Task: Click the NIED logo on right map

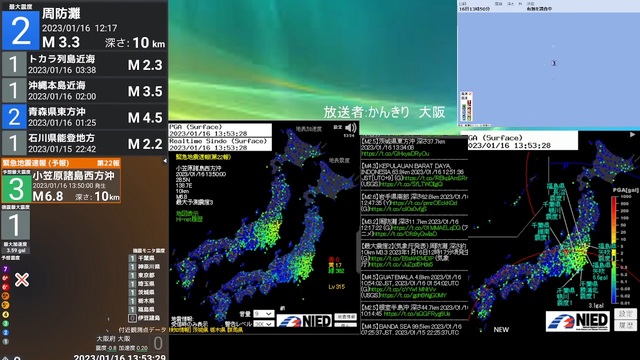Action: tap(578, 322)
